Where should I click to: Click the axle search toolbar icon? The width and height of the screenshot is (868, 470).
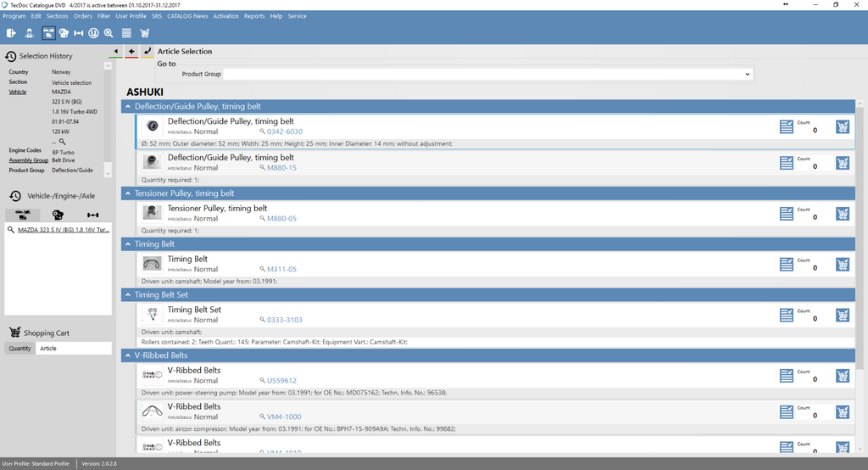(79, 33)
